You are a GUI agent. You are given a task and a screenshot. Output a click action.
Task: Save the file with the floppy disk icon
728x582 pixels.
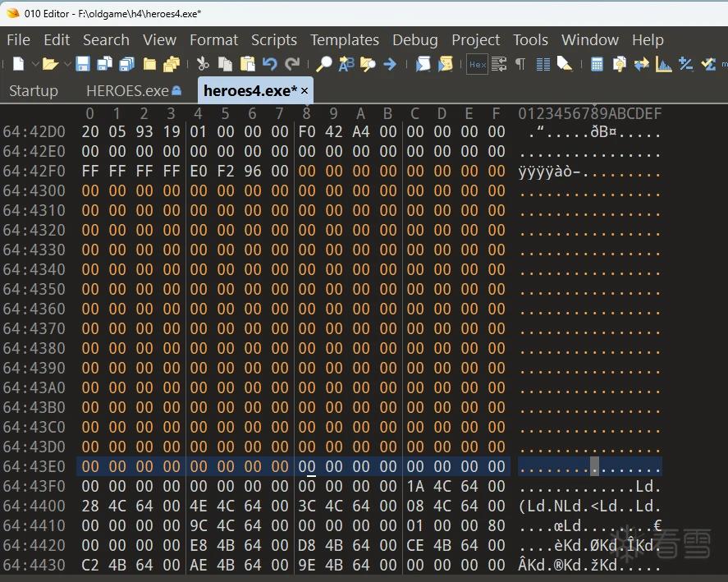click(x=83, y=64)
